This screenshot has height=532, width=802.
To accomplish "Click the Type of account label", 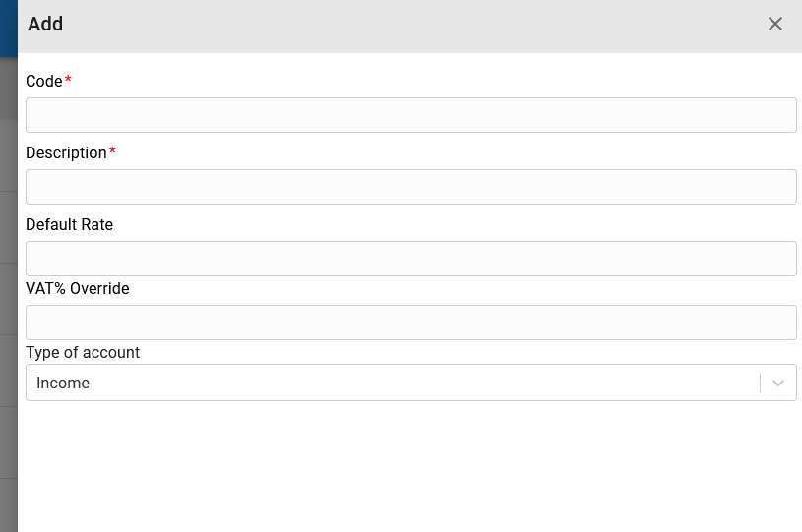I will pyautogui.click(x=83, y=353).
